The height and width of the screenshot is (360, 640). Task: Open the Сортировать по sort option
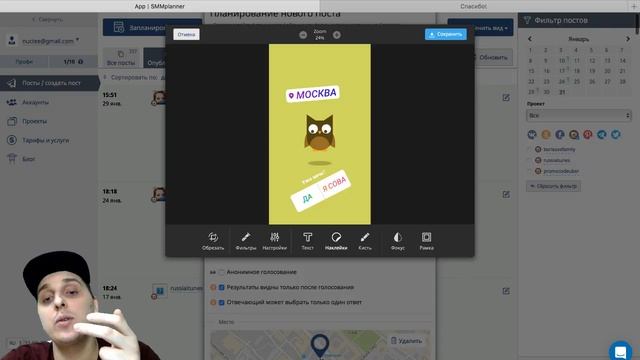point(134,77)
